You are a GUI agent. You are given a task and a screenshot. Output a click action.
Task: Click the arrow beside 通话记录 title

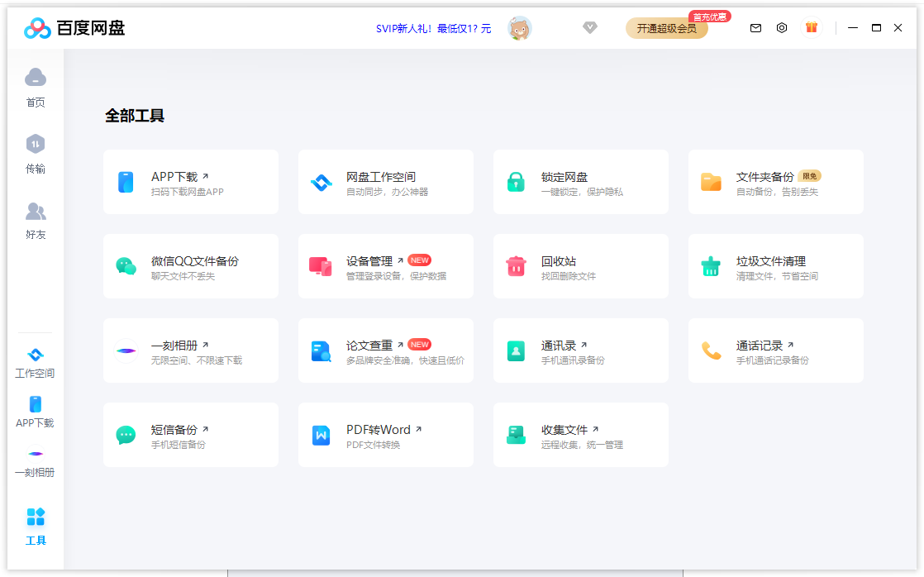pyautogui.click(x=791, y=345)
